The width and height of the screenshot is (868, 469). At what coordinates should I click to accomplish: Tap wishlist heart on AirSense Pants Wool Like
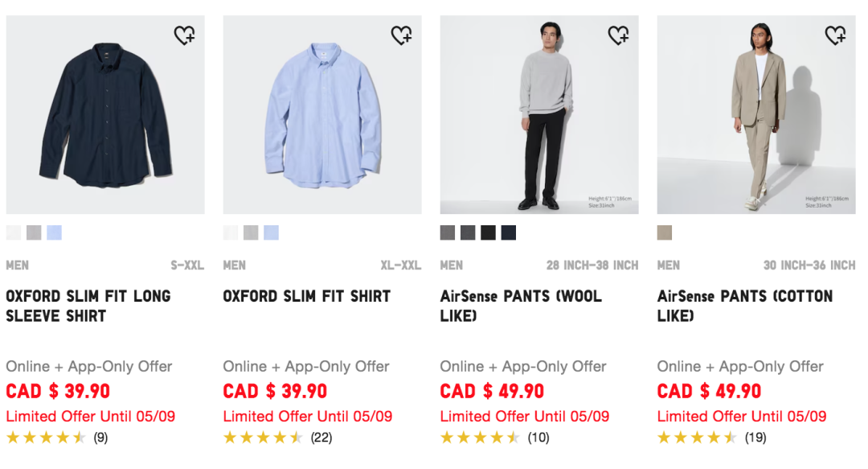(618, 35)
